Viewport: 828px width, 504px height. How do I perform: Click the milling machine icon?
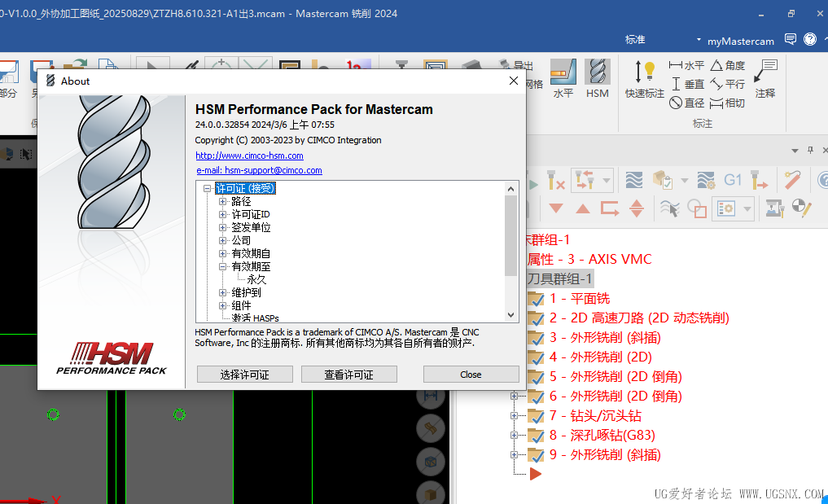774,208
